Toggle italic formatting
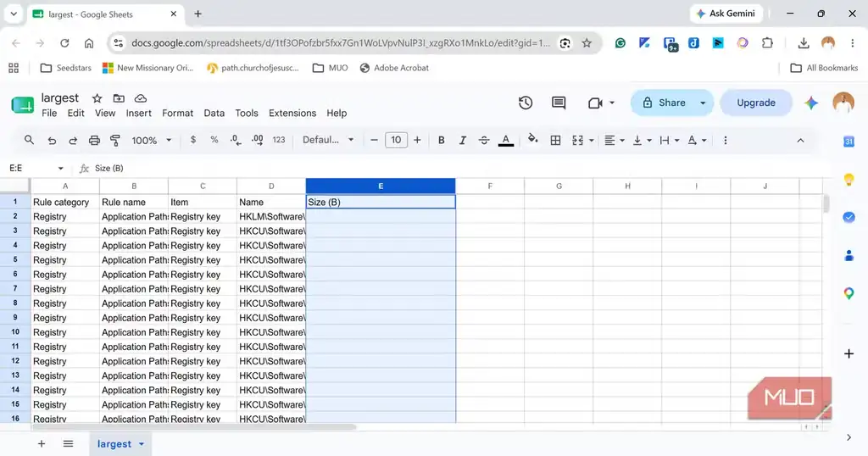 tap(462, 141)
